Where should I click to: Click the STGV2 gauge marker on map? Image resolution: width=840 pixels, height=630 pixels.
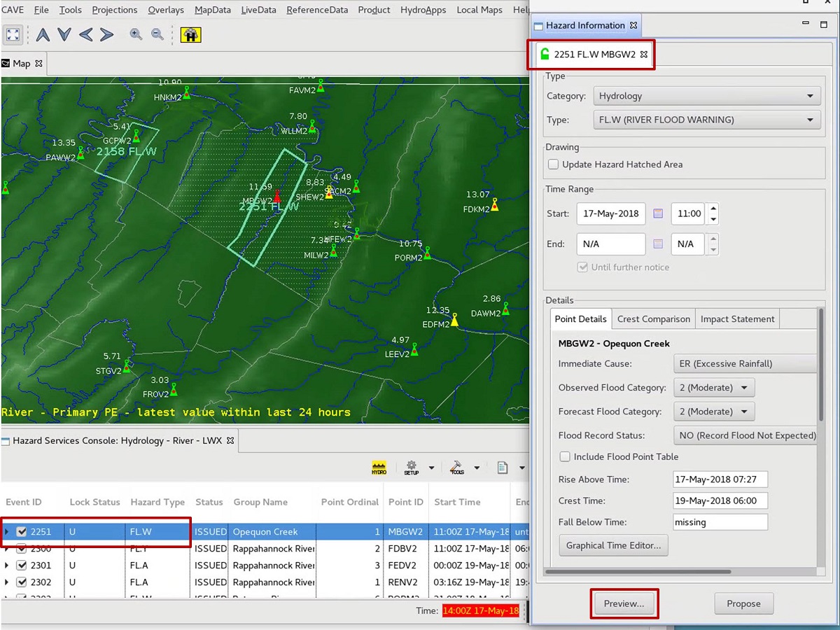[127, 366]
